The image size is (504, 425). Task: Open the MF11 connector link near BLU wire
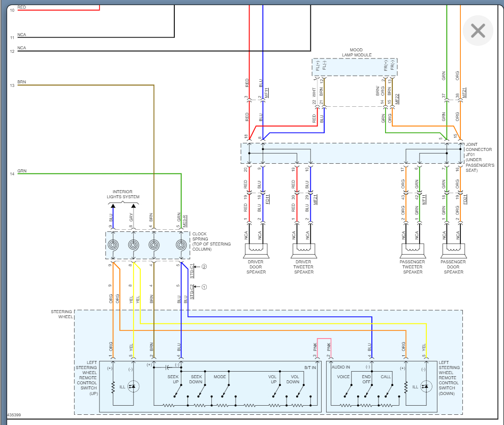pos(266,93)
